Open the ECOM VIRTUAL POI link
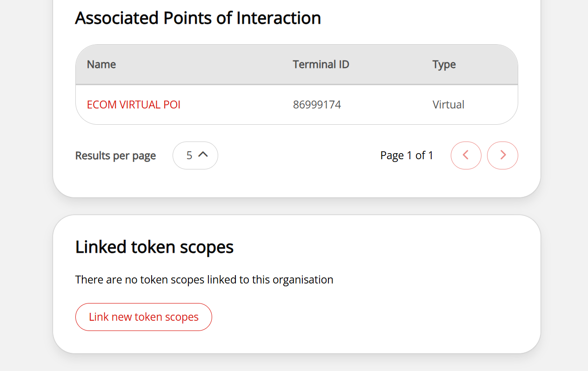 134,105
